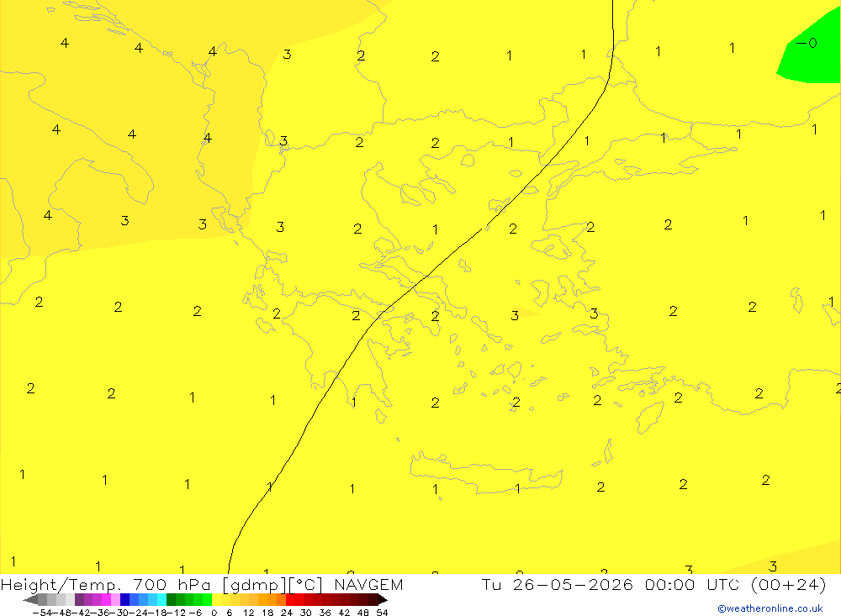The height and width of the screenshot is (616, 841).
Task: Pick the dark blue legend swatch
Action: pos(124,599)
